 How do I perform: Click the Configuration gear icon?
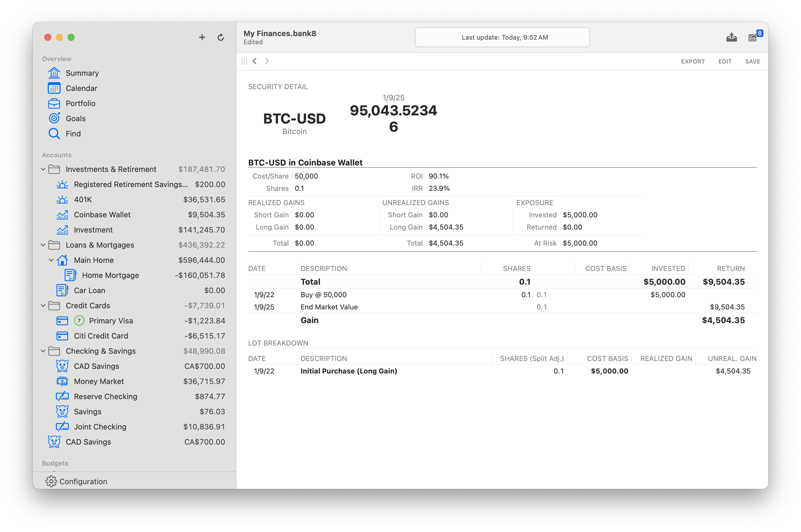tap(51, 481)
